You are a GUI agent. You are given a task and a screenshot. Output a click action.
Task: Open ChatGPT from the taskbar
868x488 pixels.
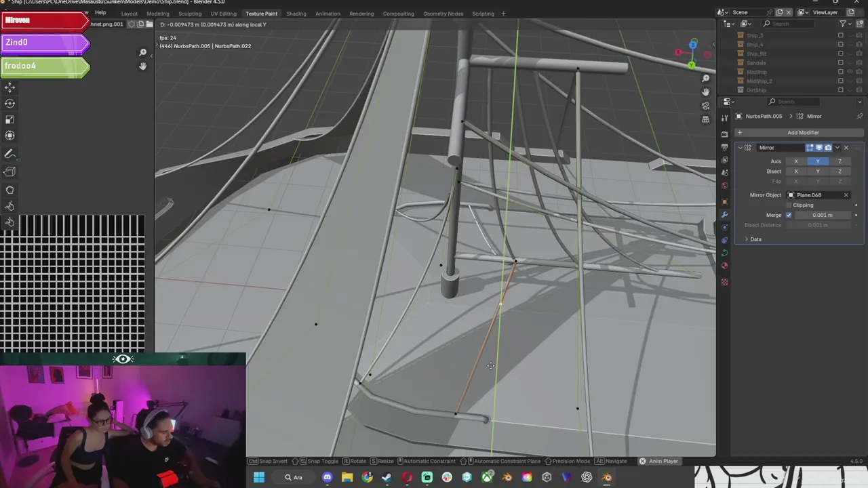coord(587,477)
